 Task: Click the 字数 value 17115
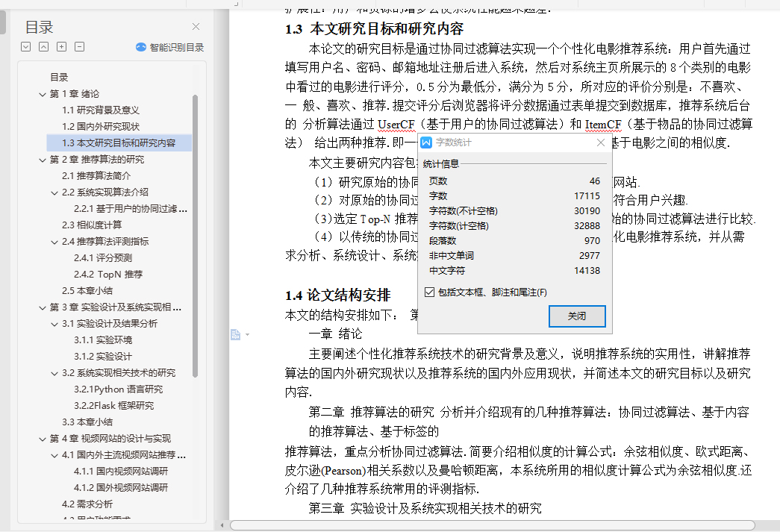pos(587,196)
